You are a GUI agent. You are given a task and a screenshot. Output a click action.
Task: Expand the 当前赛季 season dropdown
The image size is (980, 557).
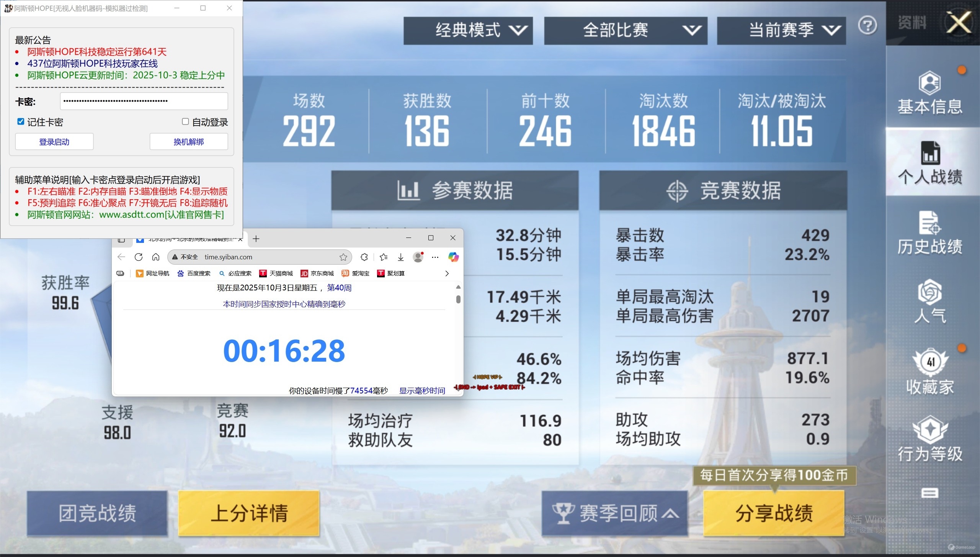(781, 30)
